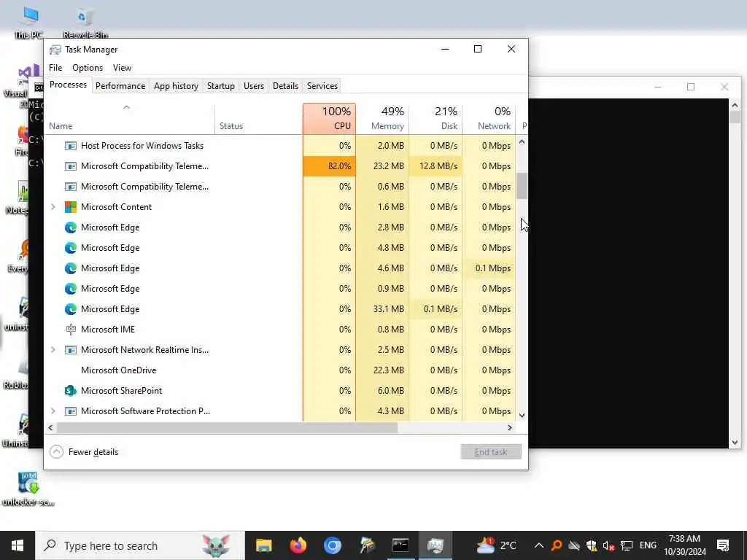The height and width of the screenshot is (560, 747).
Task: Click the Task Manager title bar icon
Action: pyautogui.click(x=55, y=50)
